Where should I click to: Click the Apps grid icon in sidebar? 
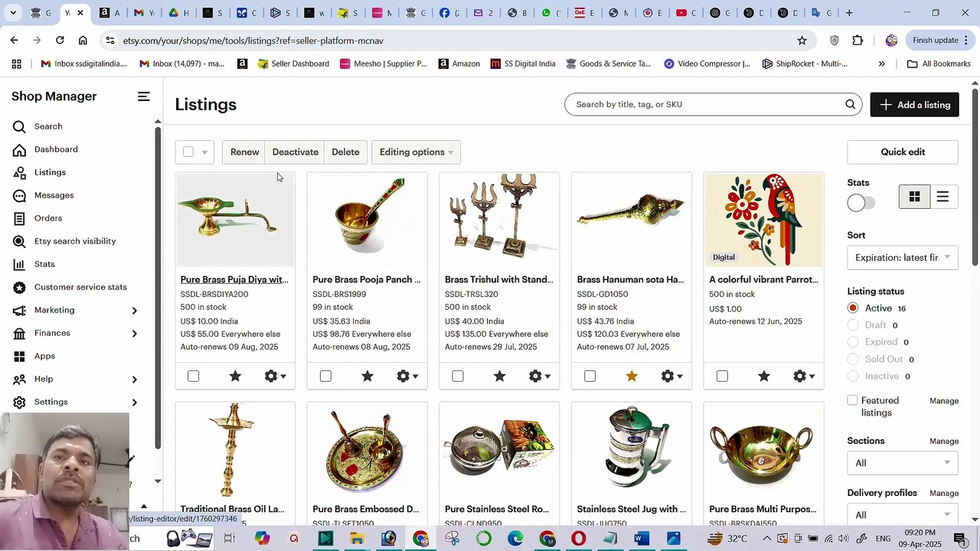[20, 356]
